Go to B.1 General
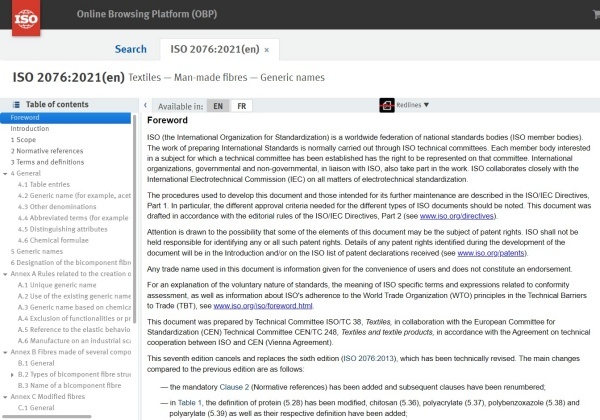 point(36,363)
